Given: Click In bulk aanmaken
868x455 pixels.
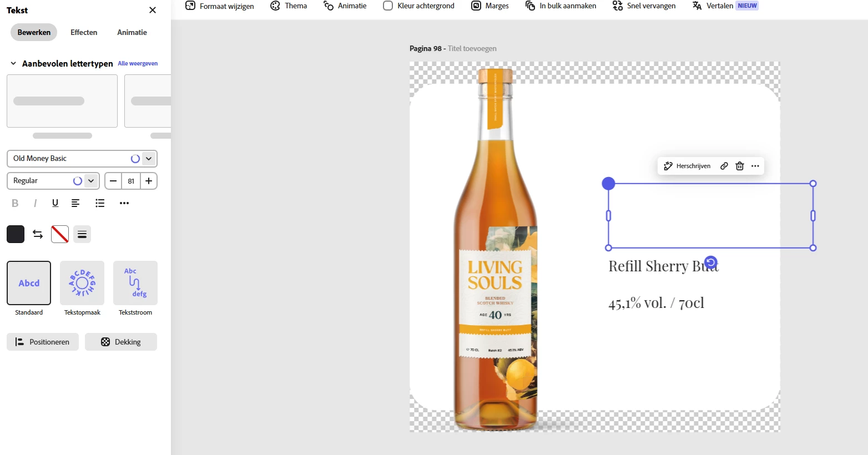Looking at the screenshot, I should pos(561,6).
